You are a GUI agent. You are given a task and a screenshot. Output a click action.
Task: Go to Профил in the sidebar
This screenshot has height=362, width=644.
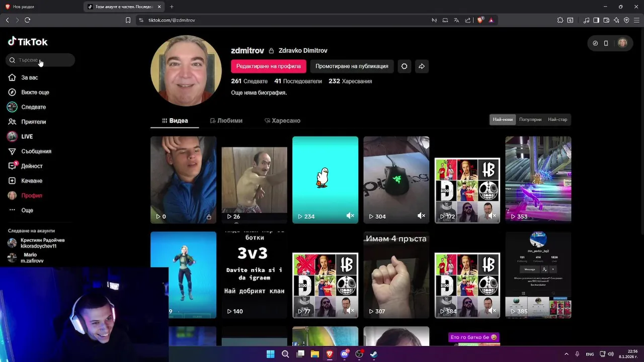click(25, 196)
